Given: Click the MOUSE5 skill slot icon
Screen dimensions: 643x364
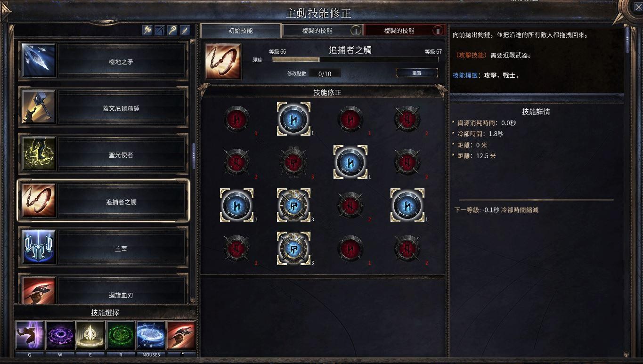Looking at the screenshot, I should tap(151, 335).
